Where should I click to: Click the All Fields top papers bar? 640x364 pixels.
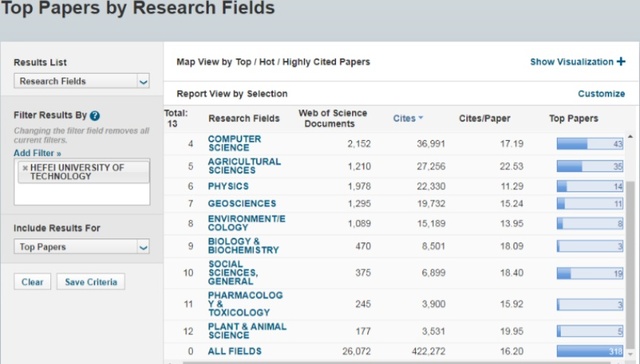(x=590, y=351)
